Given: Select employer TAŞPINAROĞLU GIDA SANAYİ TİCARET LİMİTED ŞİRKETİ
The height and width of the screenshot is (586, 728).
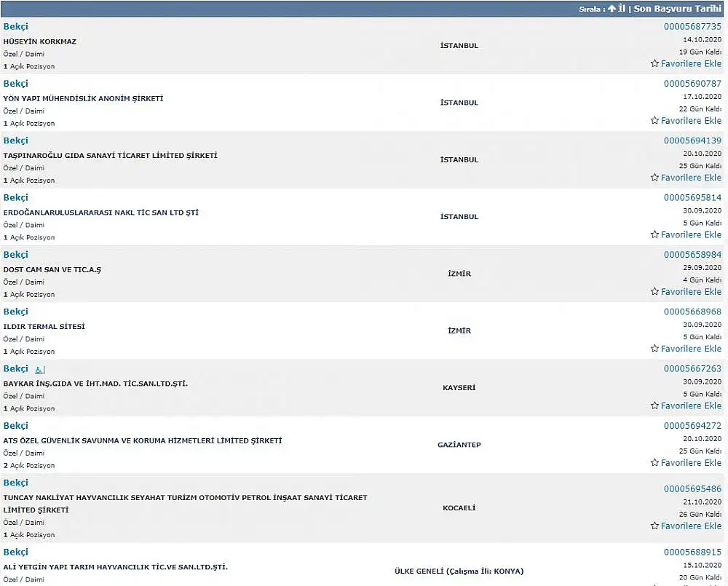Looking at the screenshot, I should tap(110, 156).
